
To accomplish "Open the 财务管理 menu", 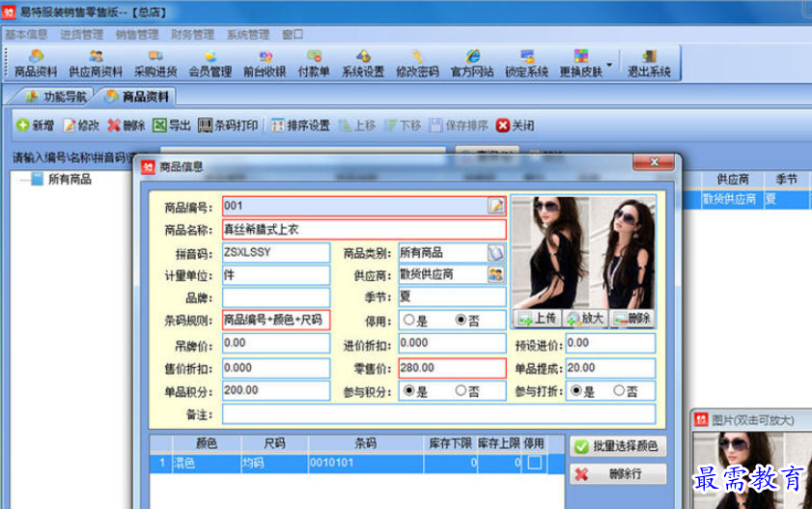I will coord(193,35).
